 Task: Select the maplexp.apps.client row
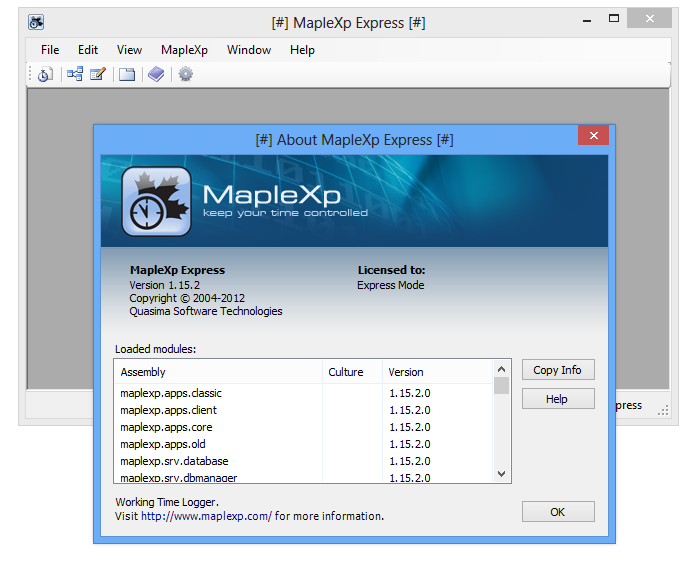pyautogui.click(x=304, y=410)
